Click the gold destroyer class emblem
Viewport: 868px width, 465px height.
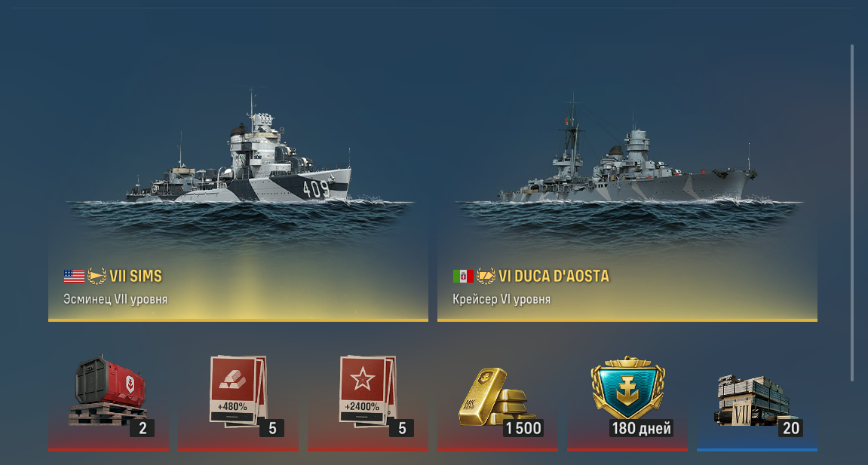click(x=97, y=275)
